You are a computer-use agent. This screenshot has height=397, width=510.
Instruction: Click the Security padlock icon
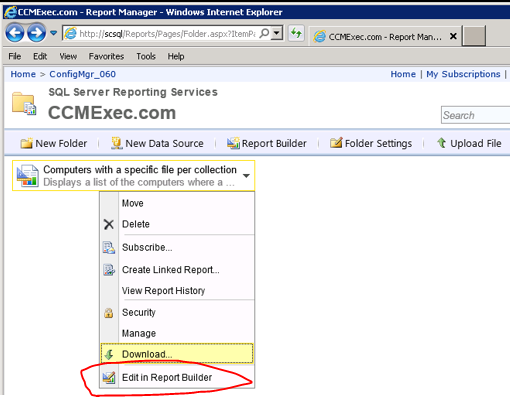[x=109, y=313]
